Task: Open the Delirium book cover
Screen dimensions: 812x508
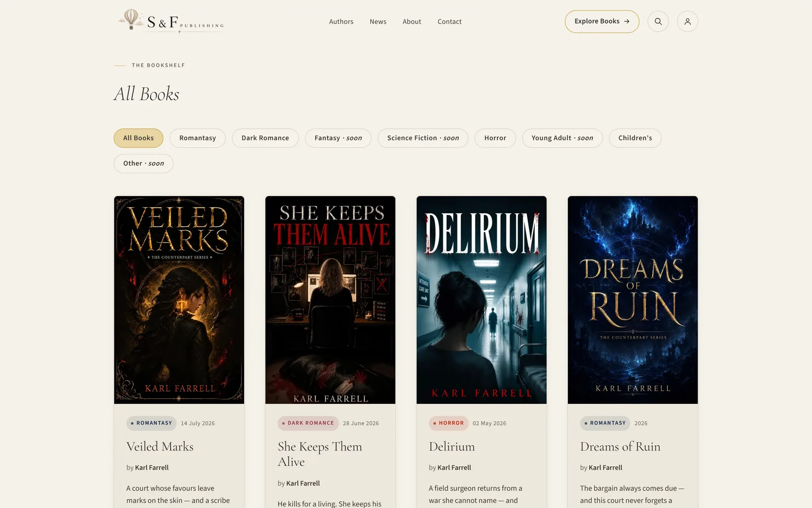Action: tap(482, 300)
